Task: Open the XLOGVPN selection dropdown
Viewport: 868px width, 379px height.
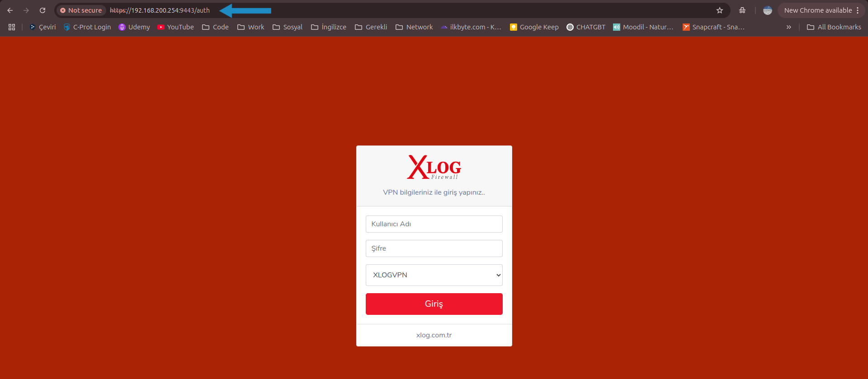Action: pos(434,275)
